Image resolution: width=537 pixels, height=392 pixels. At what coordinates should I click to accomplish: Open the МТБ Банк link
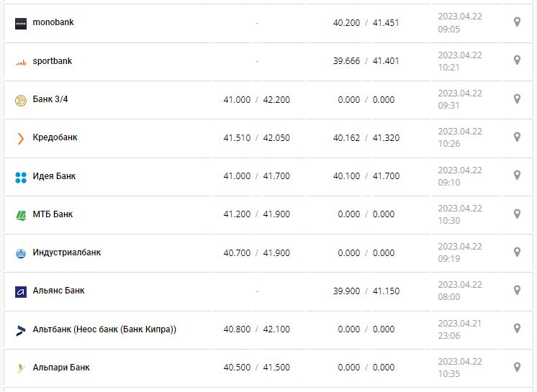(x=53, y=214)
